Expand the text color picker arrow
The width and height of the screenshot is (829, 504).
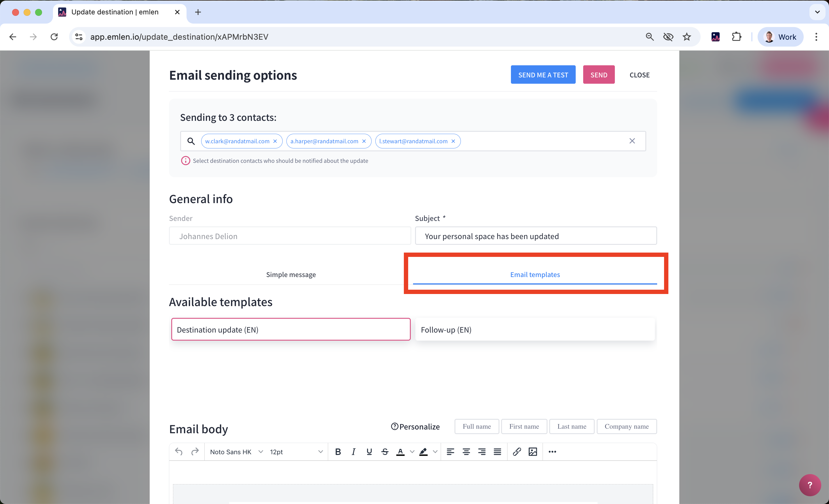click(x=412, y=452)
